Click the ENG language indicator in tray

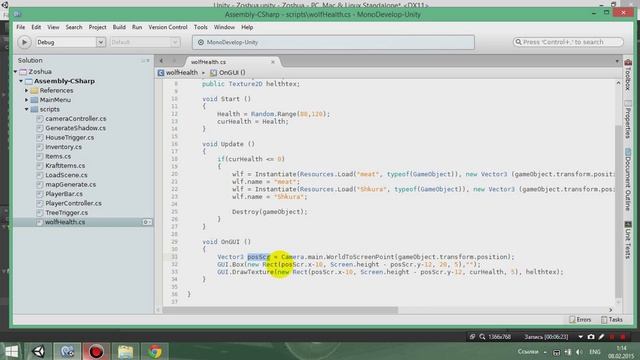[x=595, y=352]
